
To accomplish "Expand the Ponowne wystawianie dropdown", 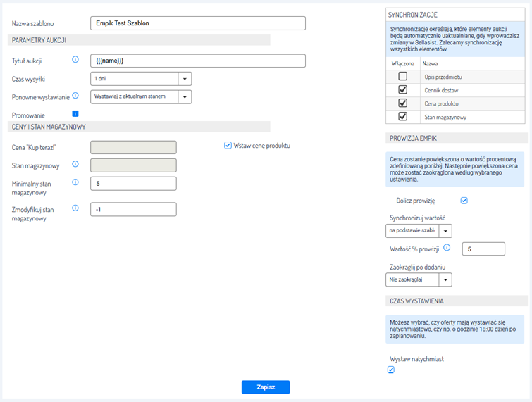I will [184, 96].
